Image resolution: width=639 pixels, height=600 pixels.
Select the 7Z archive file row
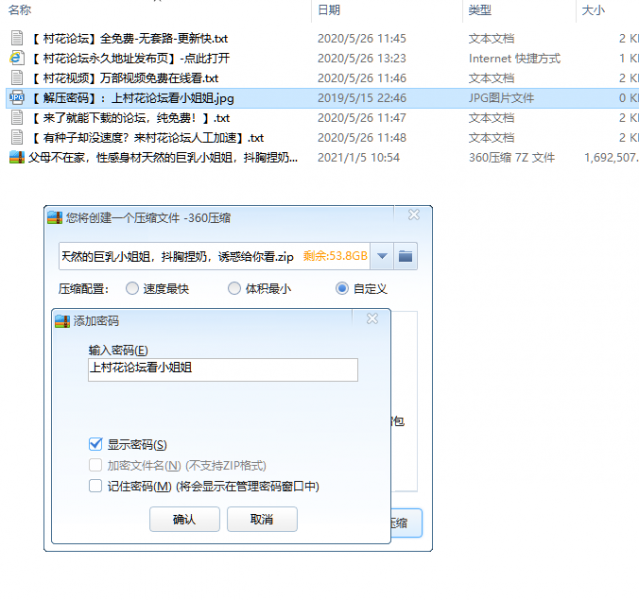tap(322, 157)
